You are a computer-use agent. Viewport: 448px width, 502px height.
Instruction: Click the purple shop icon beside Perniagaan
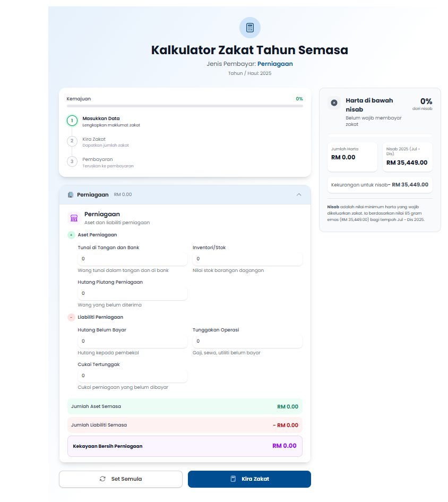tap(74, 218)
